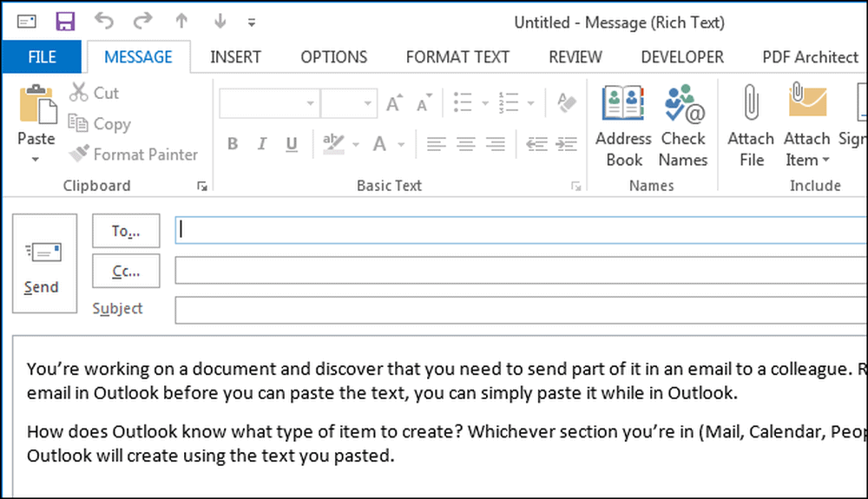Switch to the FORMAT TEXT tab
Screen dimensions: 868x499
tap(457, 57)
